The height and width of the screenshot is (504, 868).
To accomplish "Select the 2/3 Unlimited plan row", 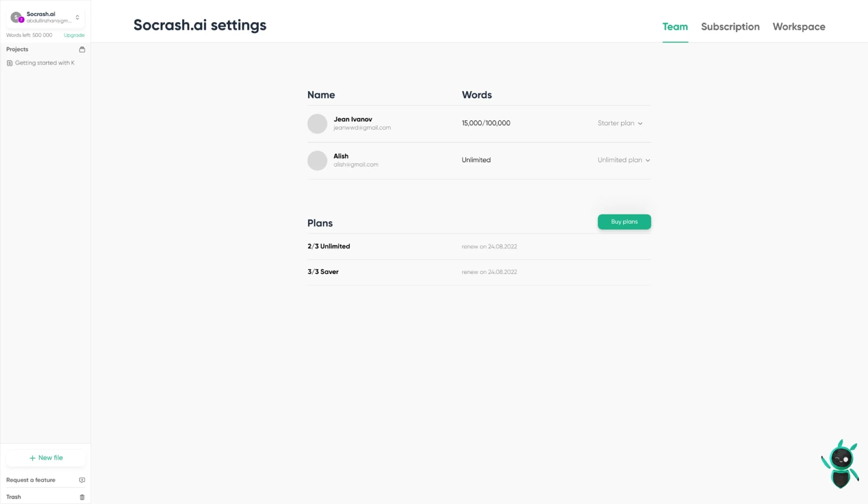I will [x=479, y=246].
